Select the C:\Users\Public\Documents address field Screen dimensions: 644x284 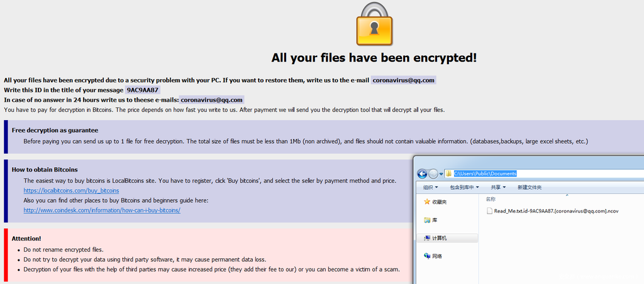pyautogui.click(x=485, y=174)
